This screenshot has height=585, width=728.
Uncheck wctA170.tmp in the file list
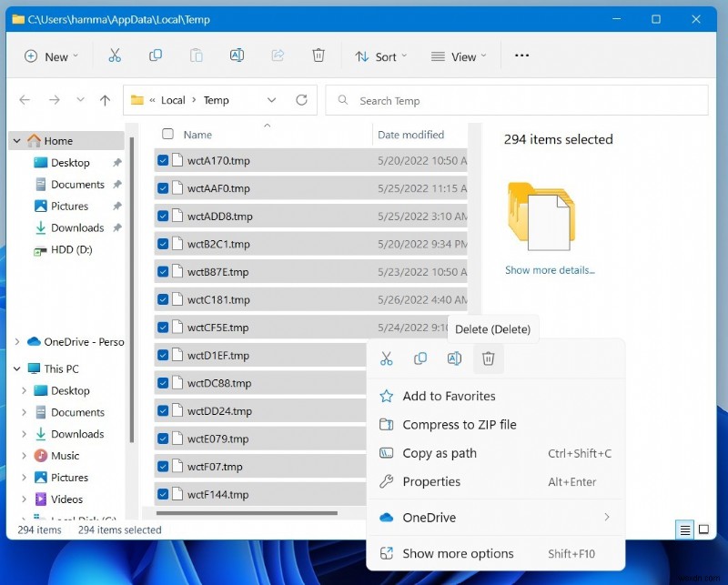point(164,159)
